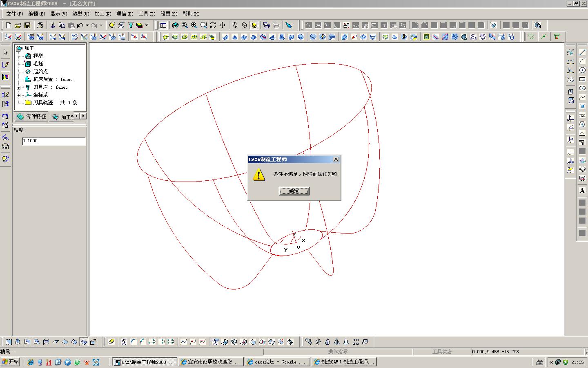
Task: Click the Copy icon in the toolbar
Action: (62, 25)
